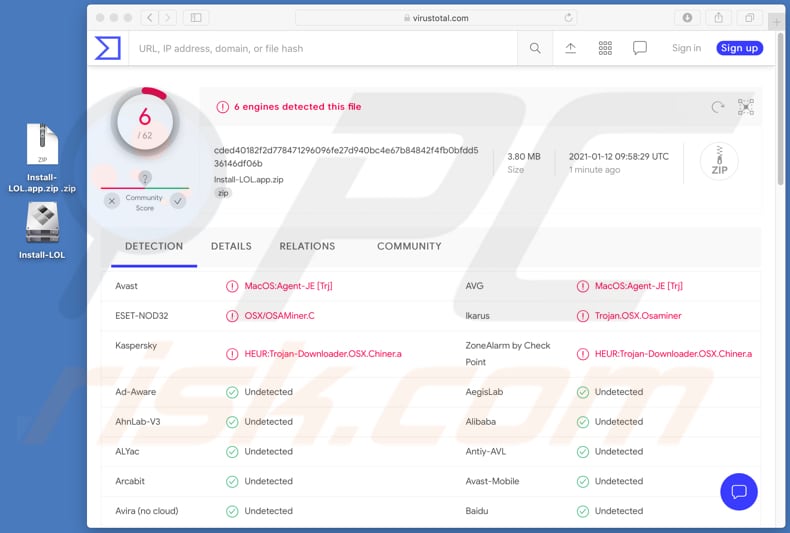
Task: Click the AegisLab undetected check icon
Action: click(582, 392)
